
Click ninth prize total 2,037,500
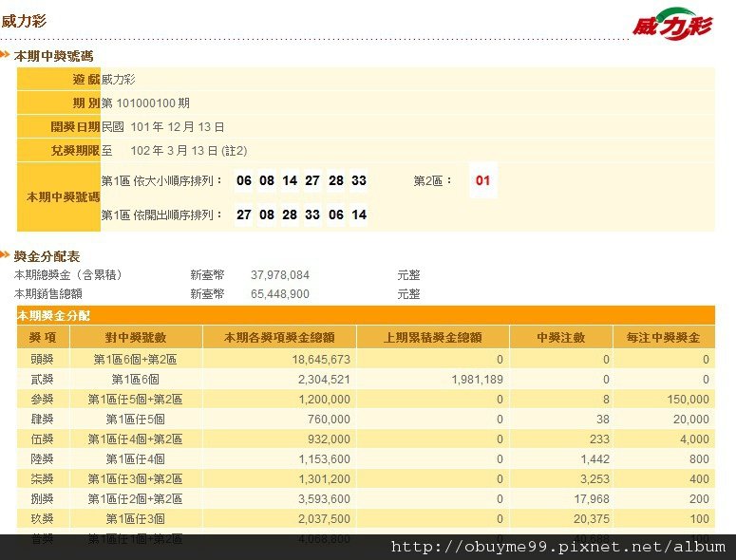point(325,519)
